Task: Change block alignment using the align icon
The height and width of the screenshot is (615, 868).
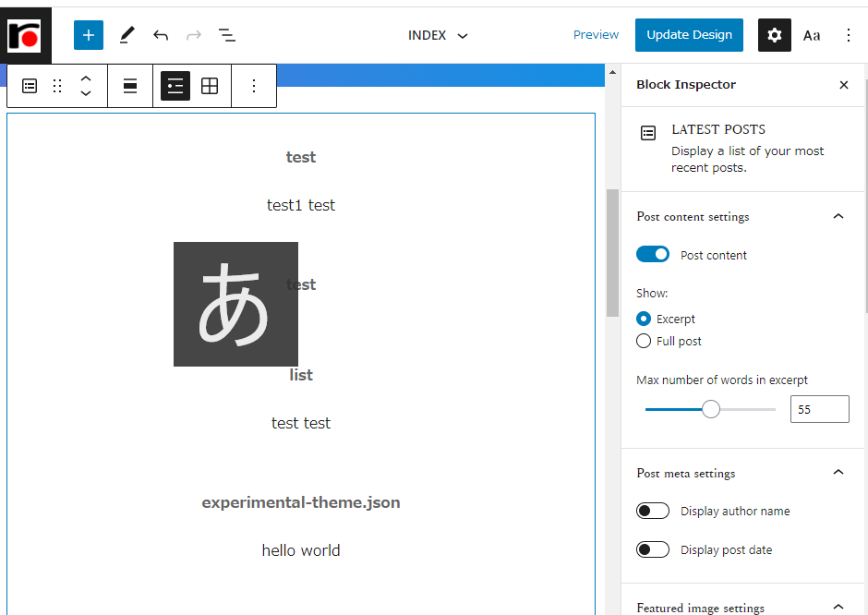Action: coord(130,86)
